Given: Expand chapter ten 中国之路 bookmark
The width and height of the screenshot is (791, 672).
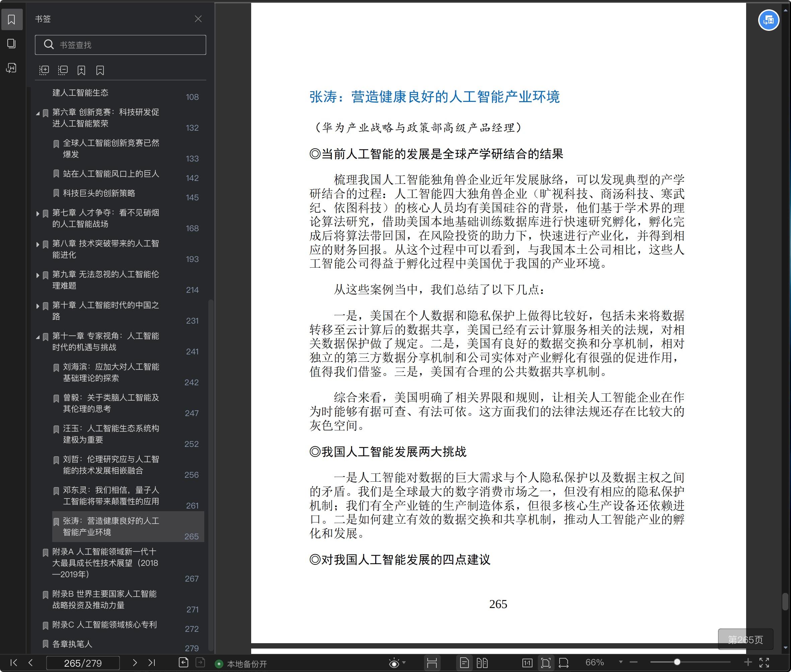Looking at the screenshot, I should (x=38, y=306).
